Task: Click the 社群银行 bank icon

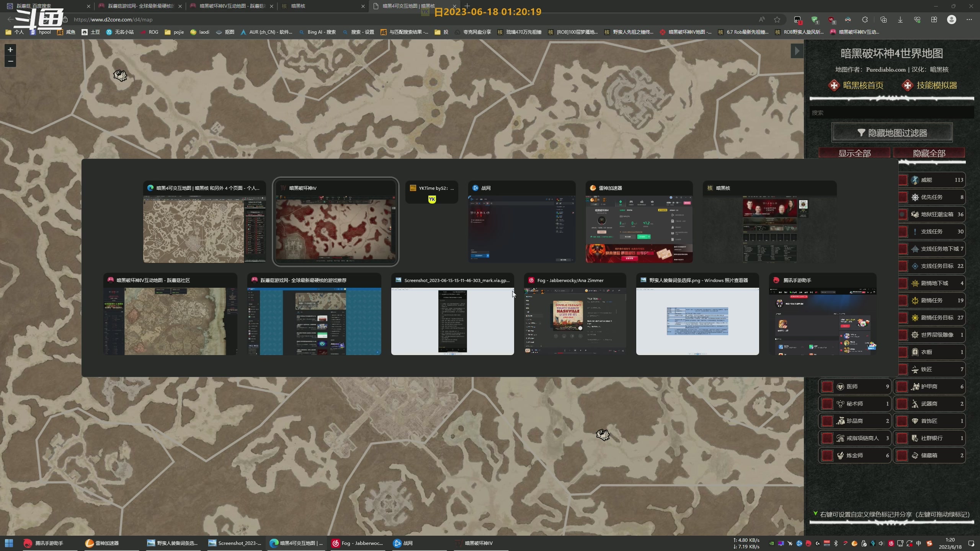Action: pyautogui.click(x=915, y=438)
